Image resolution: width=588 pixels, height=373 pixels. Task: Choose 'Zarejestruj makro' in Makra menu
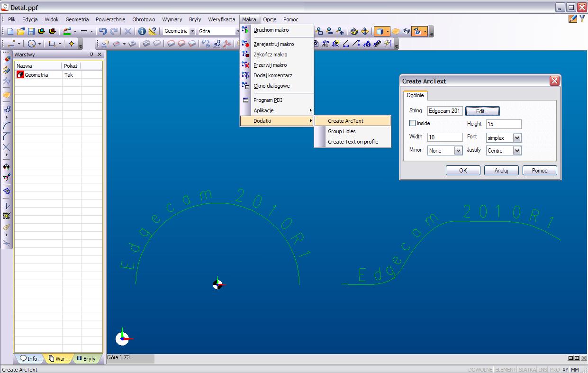(277, 44)
